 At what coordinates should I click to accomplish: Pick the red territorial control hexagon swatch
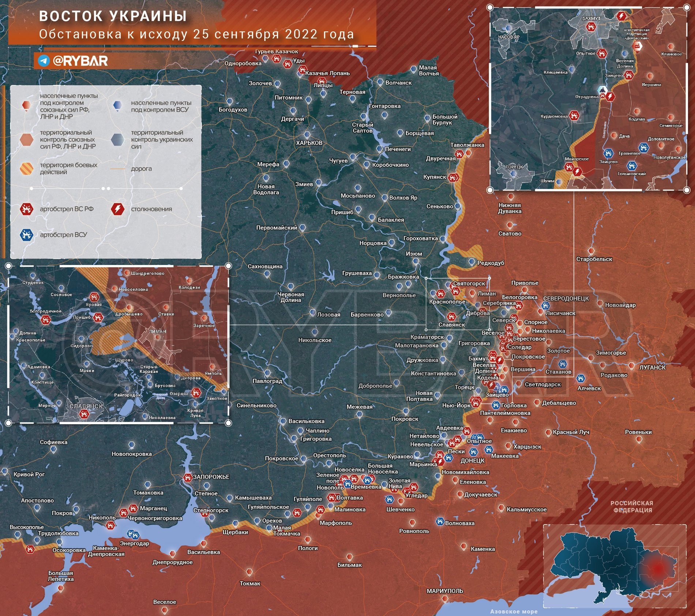click(x=26, y=139)
